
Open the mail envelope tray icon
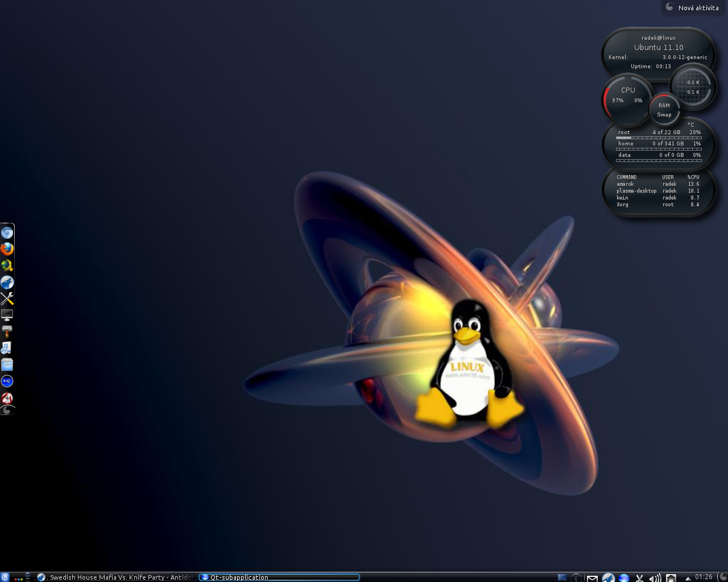click(x=592, y=578)
